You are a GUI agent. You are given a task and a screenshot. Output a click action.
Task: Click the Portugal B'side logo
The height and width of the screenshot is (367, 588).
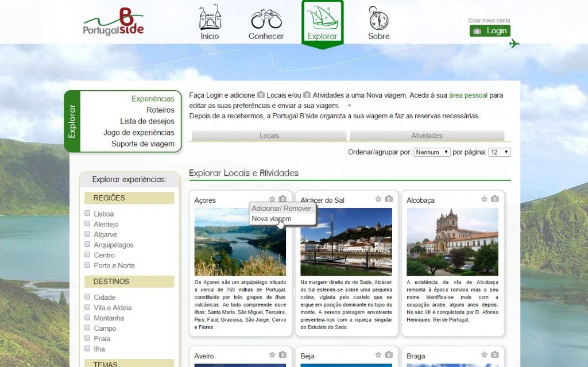coord(113,22)
